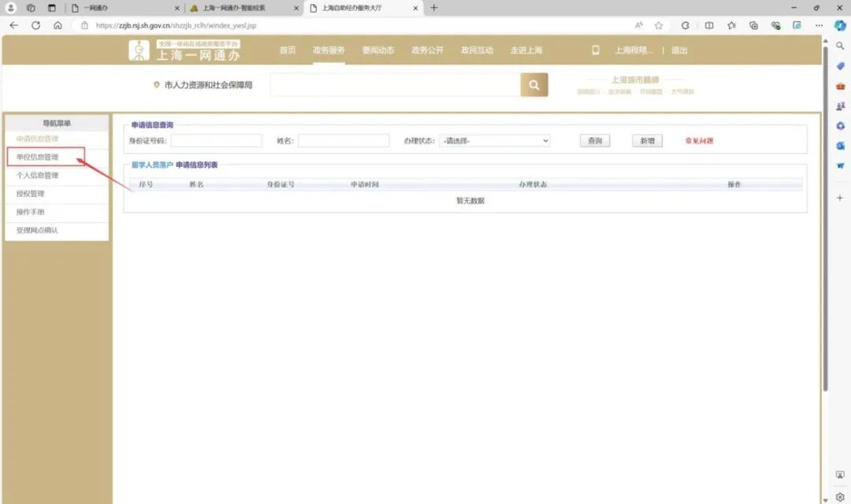The image size is (851, 504).
Task: Open Copilot icon in browser toolbar
Action: [840, 25]
